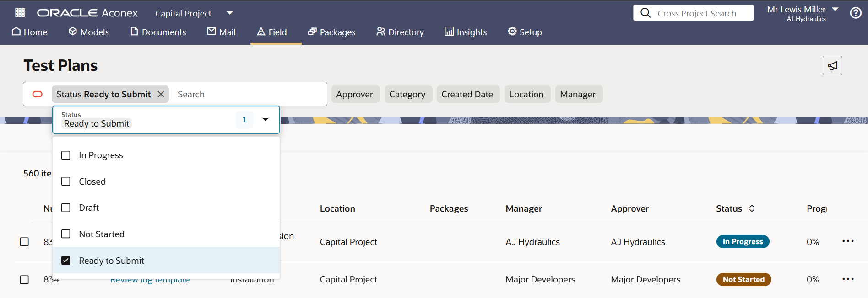The height and width of the screenshot is (298, 868).
Task: Go to the Documents tab
Action: pos(158,32)
